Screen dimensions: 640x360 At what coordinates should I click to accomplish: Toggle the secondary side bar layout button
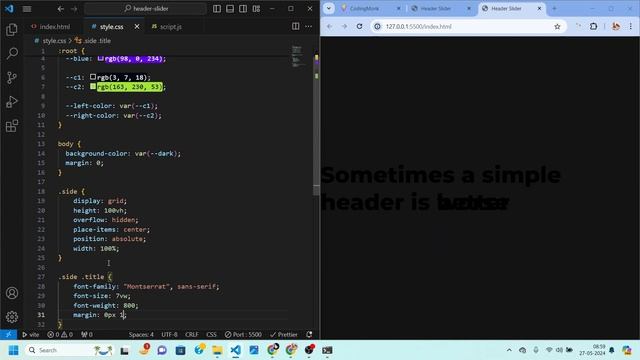tap(243, 9)
